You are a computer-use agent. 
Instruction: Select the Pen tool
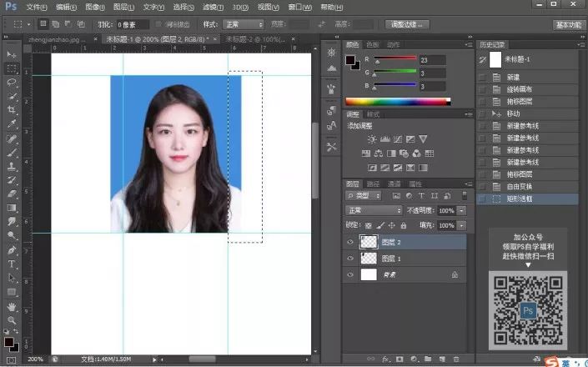[12, 249]
